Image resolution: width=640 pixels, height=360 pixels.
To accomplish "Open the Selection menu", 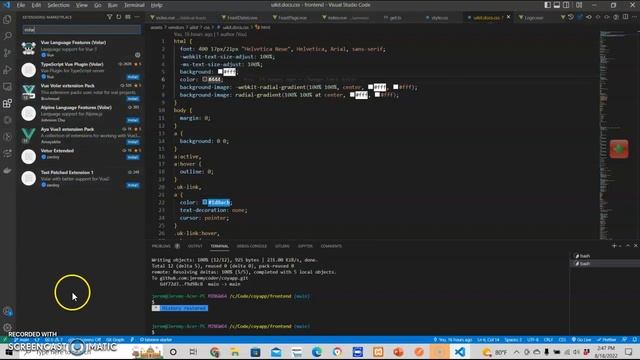I will pos(58,5).
